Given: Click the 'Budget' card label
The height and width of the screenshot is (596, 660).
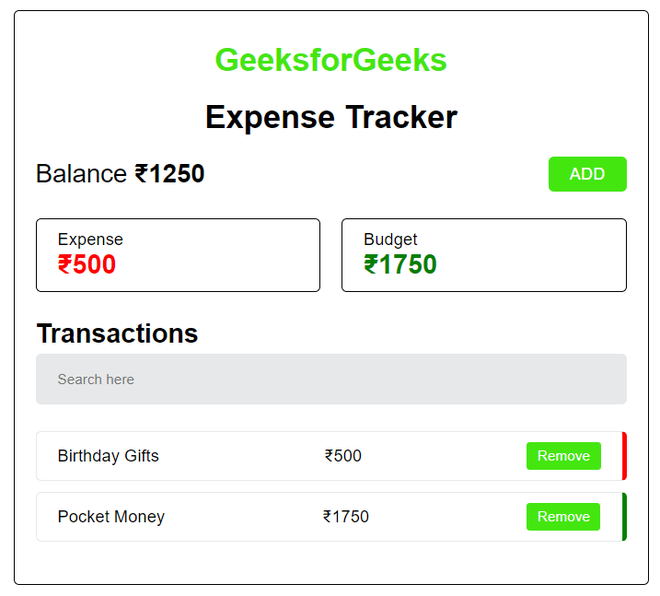Looking at the screenshot, I should (390, 239).
